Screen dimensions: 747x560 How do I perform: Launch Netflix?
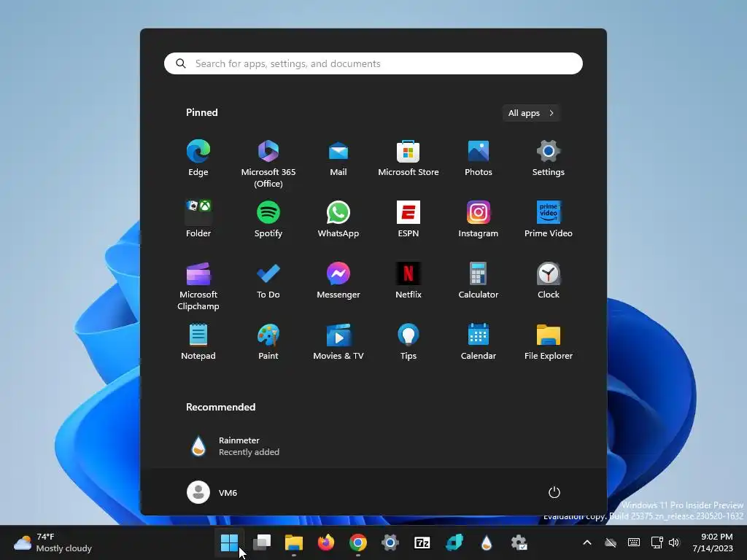[x=409, y=281]
